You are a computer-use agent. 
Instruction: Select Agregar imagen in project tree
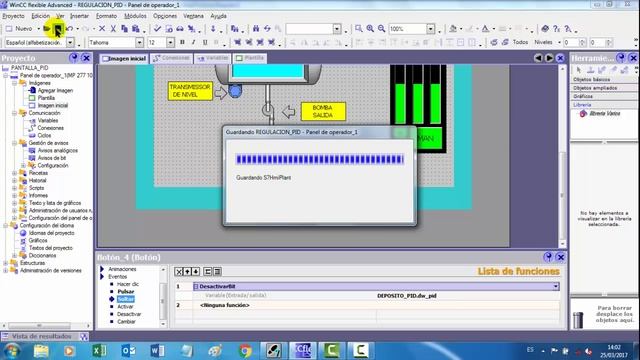click(x=56, y=91)
